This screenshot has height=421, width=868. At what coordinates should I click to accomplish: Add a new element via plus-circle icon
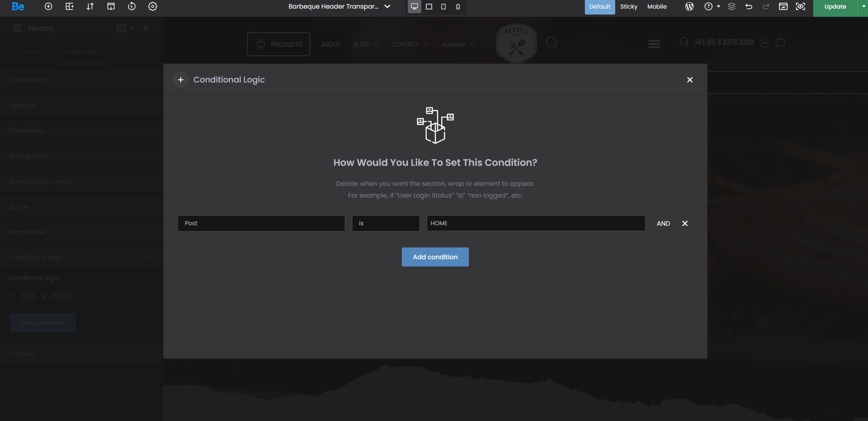tap(48, 6)
